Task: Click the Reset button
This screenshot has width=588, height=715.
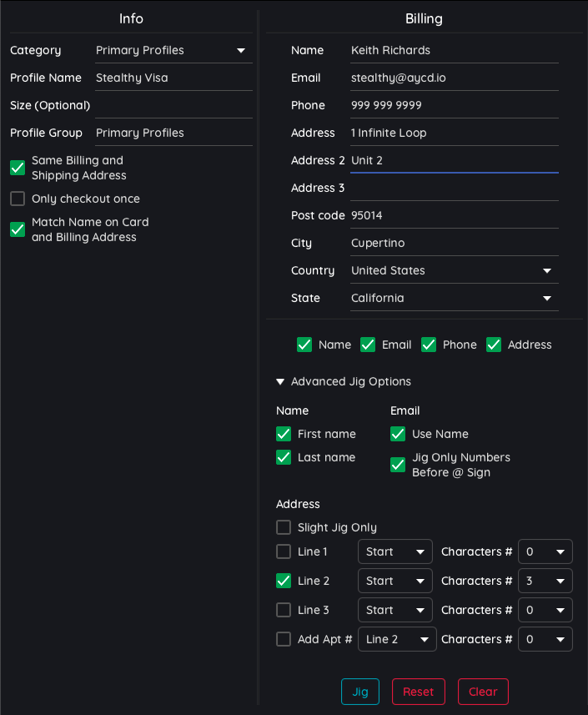Action: coord(418,692)
